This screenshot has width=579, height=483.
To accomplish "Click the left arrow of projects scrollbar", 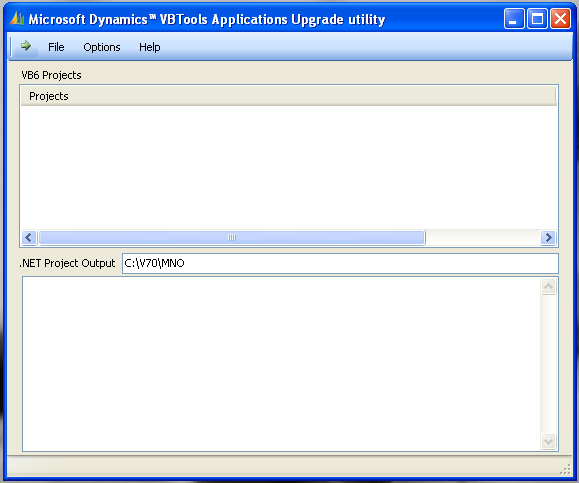I will pos(29,237).
